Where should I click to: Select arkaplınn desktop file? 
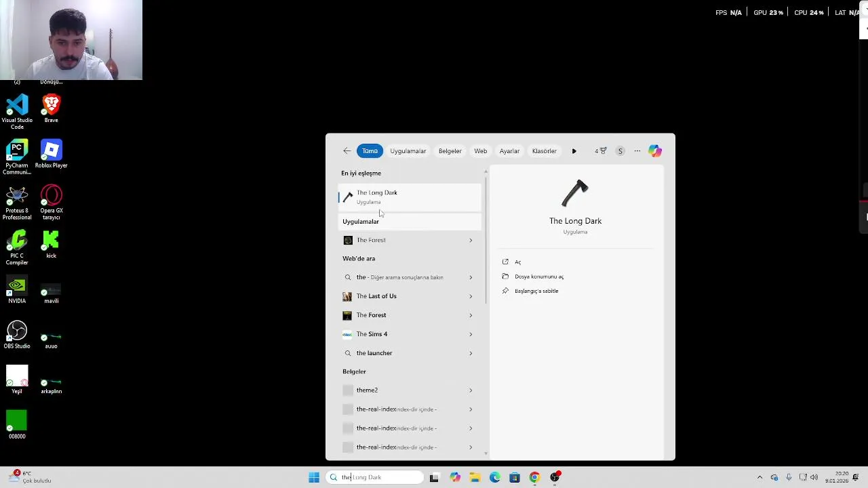click(x=51, y=384)
